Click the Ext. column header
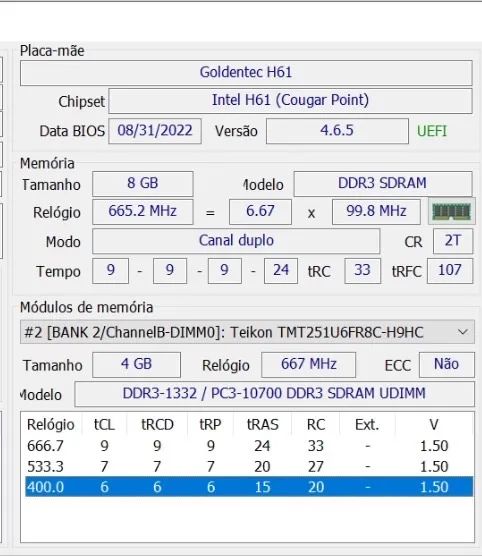Screen dimensions: 482x556 (367, 424)
